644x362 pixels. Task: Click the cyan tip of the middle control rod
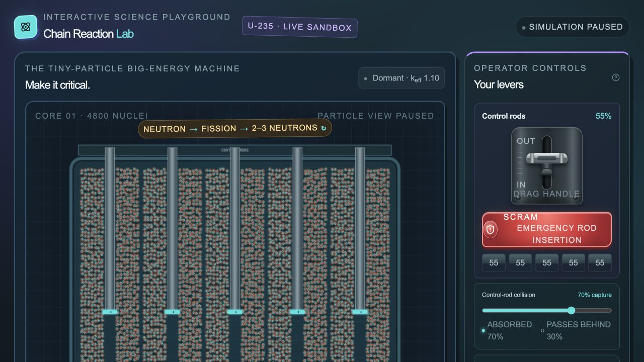click(234, 312)
